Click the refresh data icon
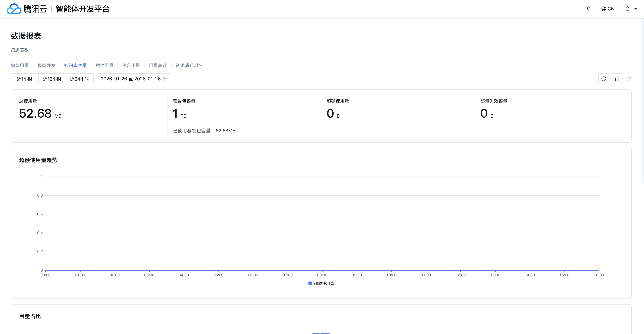Screen dimensions: 644x334 [604, 79]
